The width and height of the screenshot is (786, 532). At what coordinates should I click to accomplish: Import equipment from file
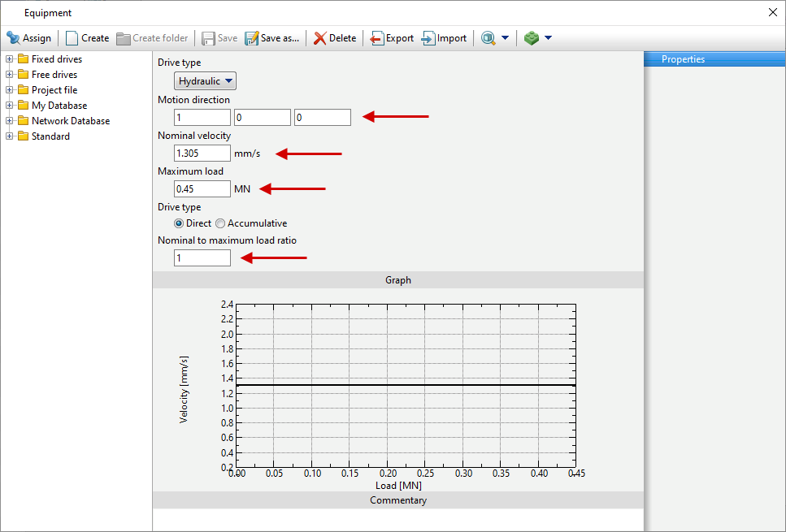444,38
